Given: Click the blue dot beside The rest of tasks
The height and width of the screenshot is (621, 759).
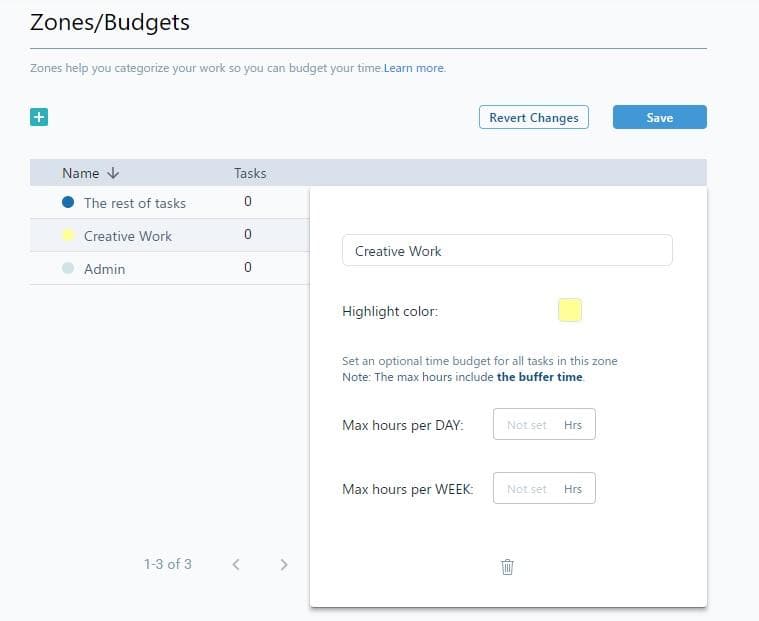Looking at the screenshot, I should click(x=68, y=202).
